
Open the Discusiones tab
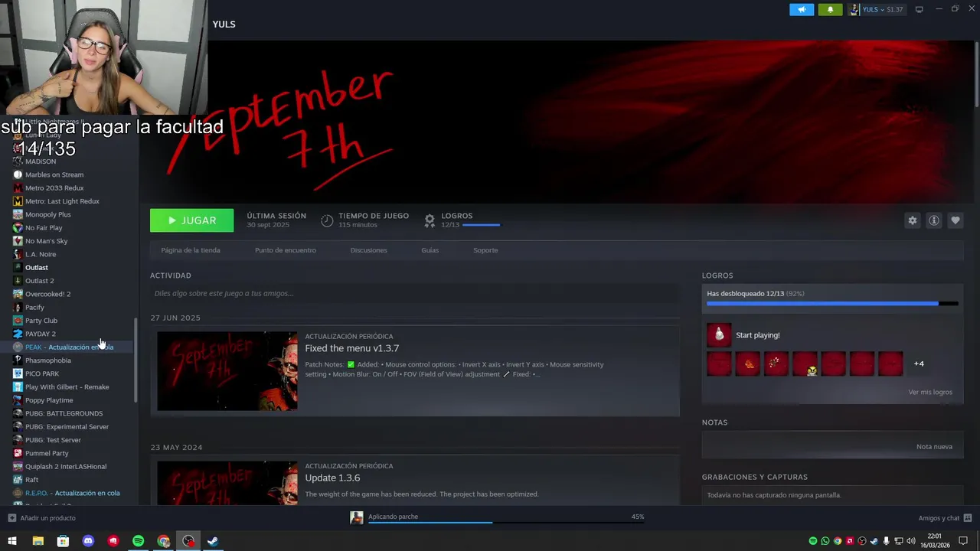(368, 250)
